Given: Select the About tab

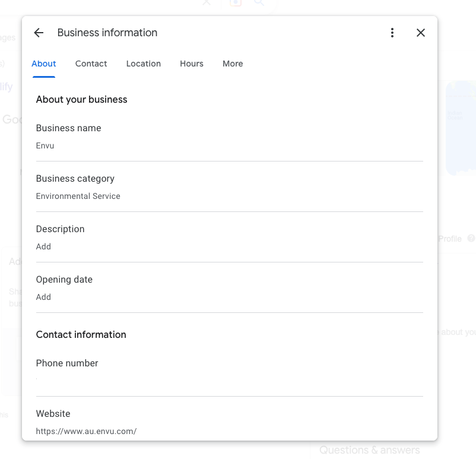Looking at the screenshot, I should click(44, 64).
